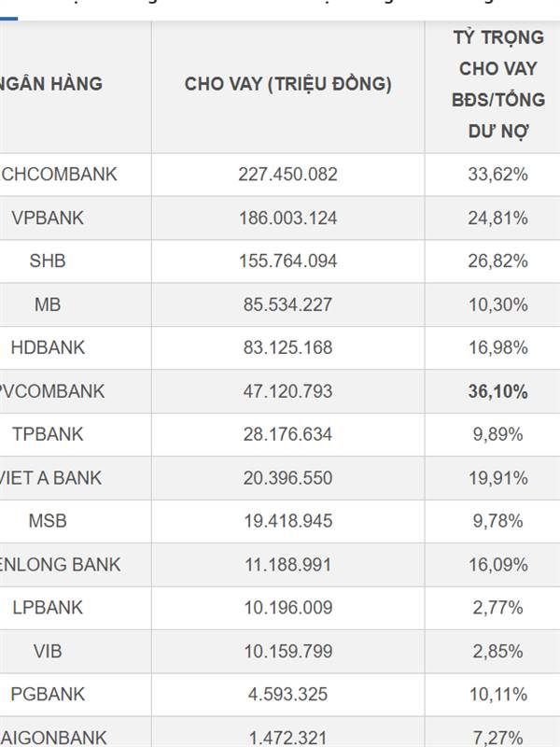
Task: Click the NGÂN HÀNG column header
Action: click(51, 84)
